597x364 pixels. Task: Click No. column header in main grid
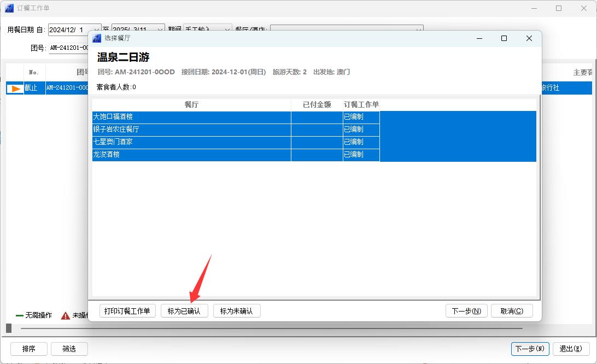point(34,72)
